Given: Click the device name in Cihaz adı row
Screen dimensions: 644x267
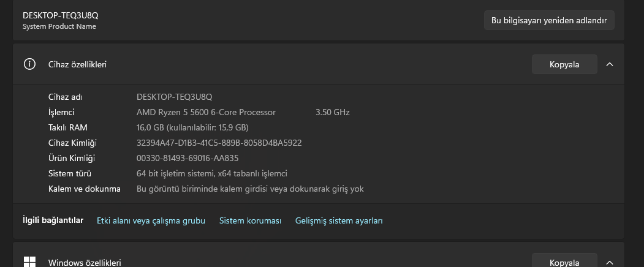Looking at the screenshot, I should tap(174, 97).
